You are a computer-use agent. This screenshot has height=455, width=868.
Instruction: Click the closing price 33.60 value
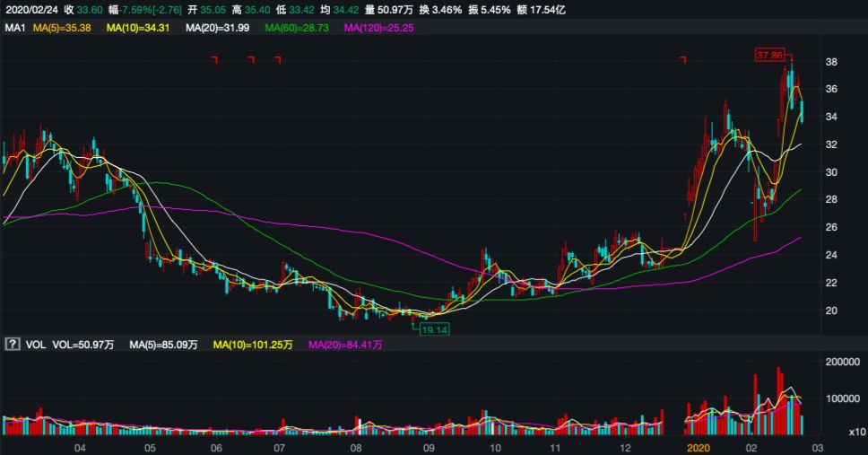(x=90, y=10)
